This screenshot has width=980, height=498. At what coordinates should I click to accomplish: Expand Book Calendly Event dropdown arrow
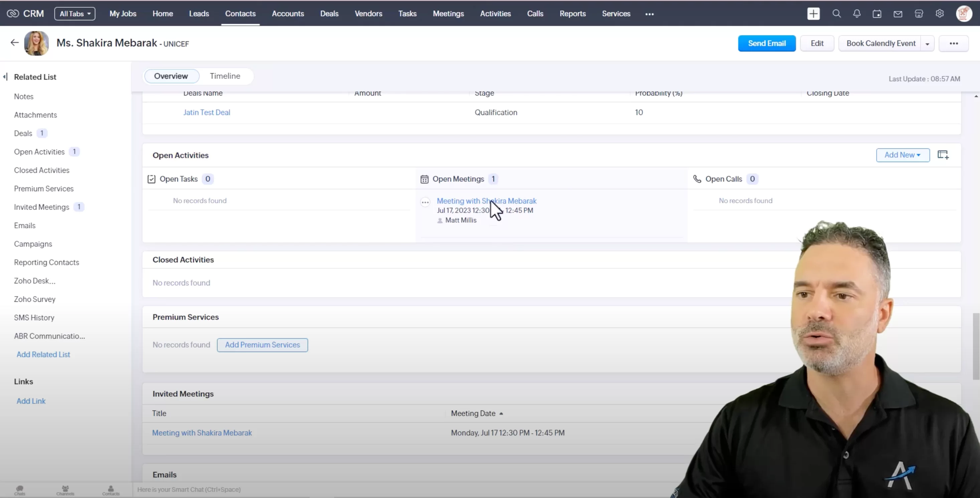pos(927,44)
